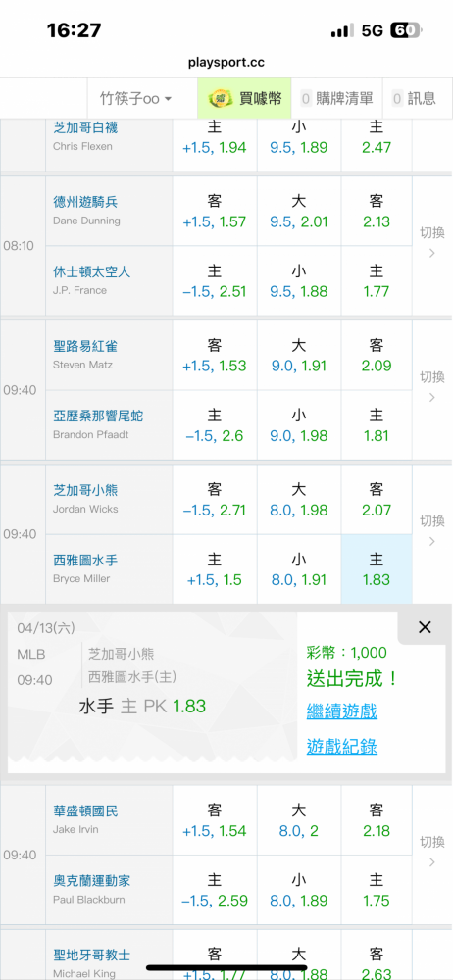
Task: Open the 購牌清單 tab
Action: (336, 98)
